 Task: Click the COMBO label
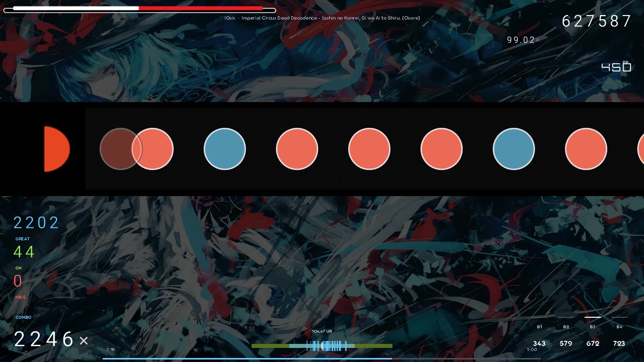pos(23,317)
